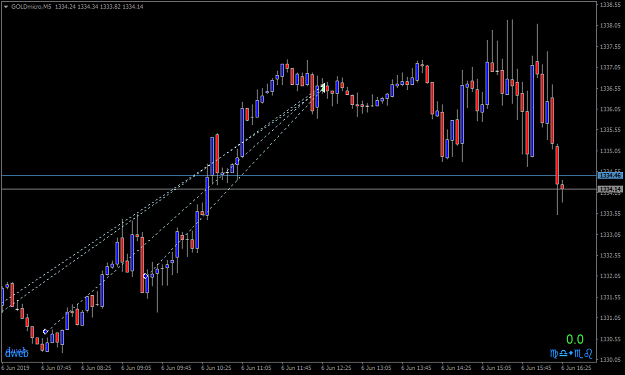Click price scale value 1336.55
The image size is (625, 375).
(610, 88)
